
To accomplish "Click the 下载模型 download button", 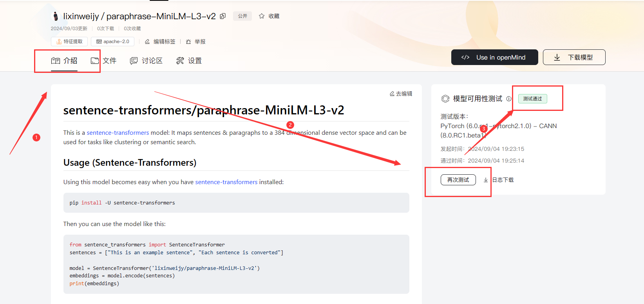I will 574,57.
